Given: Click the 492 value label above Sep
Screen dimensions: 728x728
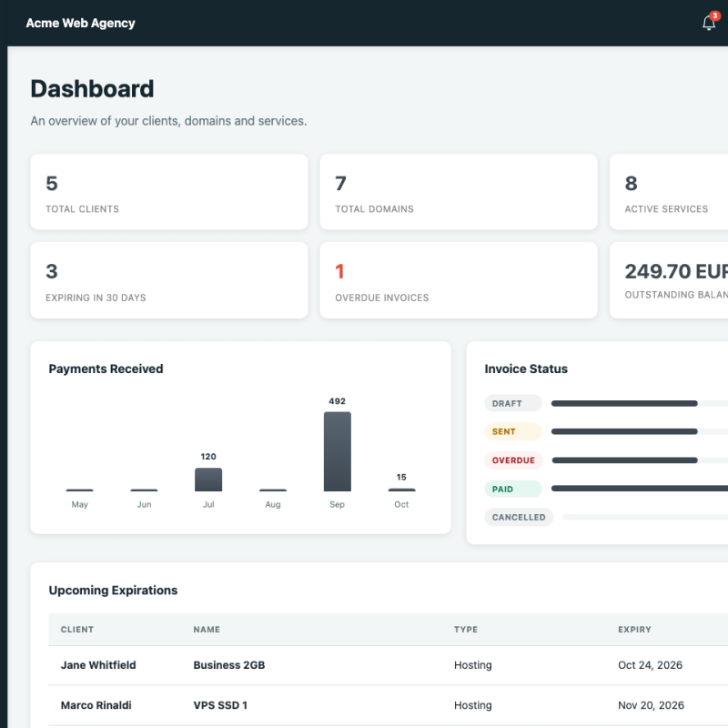Looking at the screenshot, I should point(337,401).
